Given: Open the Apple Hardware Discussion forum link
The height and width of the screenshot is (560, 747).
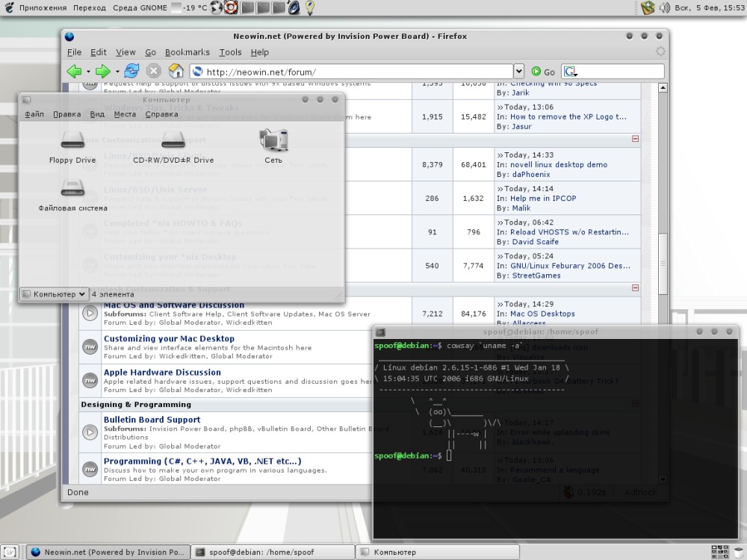Looking at the screenshot, I should pyautogui.click(x=162, y=373).
